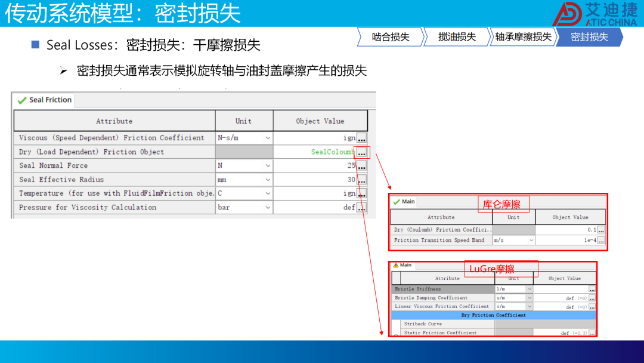
Task: Open value selector for Bristle Stiffness row
Action: (592, 290)
